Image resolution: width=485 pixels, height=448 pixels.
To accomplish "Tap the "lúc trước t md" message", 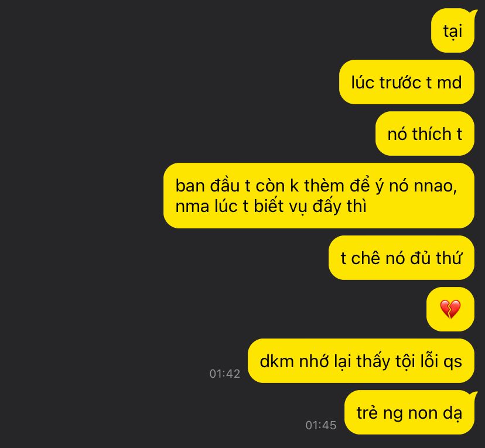I will pyautogui.click(x=407, y=82).
